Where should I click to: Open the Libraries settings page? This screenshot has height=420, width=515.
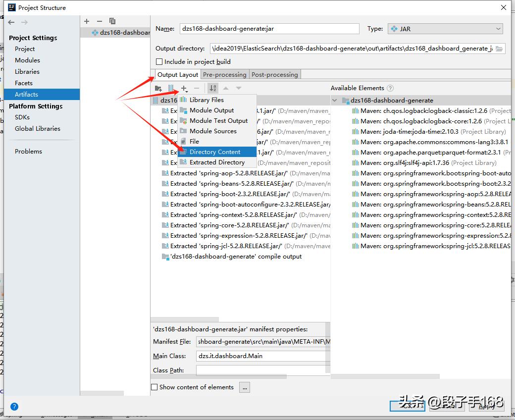coord(27,72)
